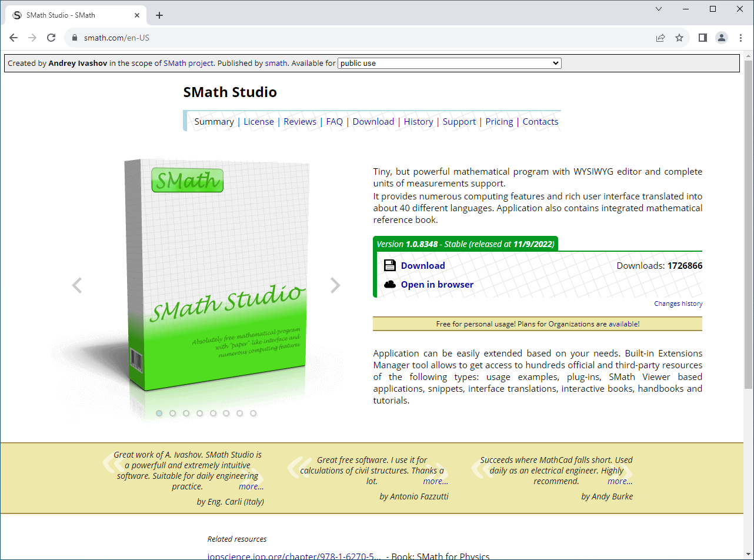Click the vertical scrollbar thumb
This screenshot has height=560, width=754.
click(x=748, y=224)
